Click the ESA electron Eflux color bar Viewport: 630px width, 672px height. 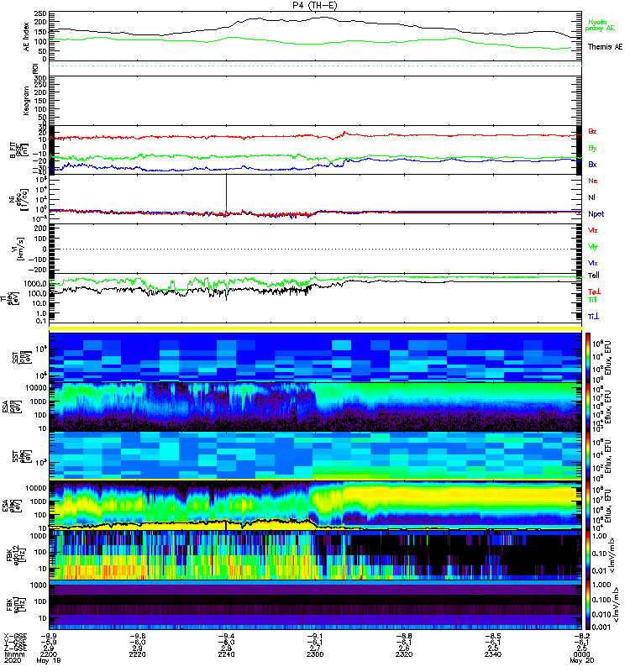(587, 506)
